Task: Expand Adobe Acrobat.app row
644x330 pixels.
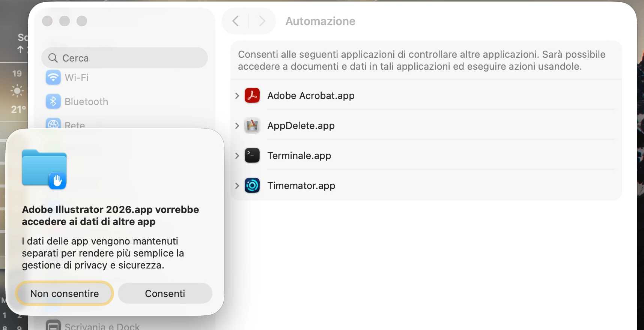Action: point(237,96)
